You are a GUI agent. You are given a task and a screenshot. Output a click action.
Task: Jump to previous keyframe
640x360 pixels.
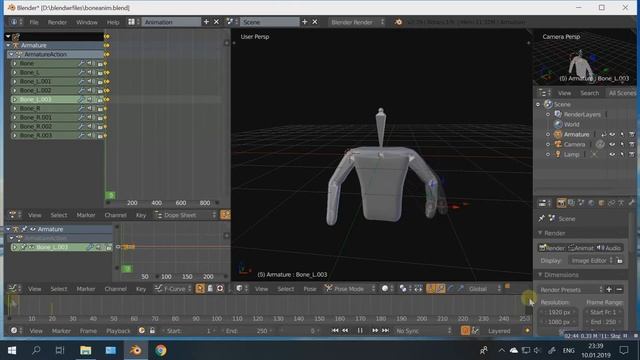tap(345, 331)
